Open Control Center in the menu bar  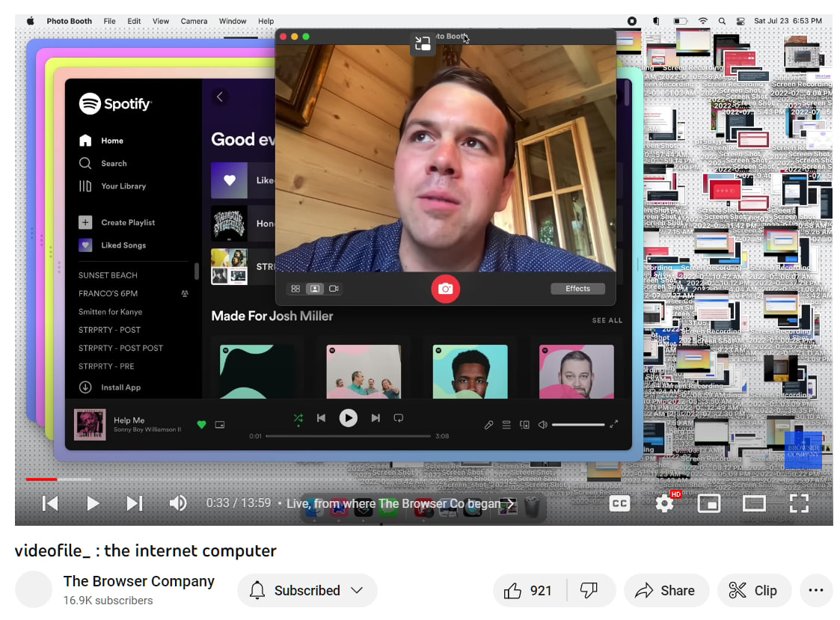741,21
